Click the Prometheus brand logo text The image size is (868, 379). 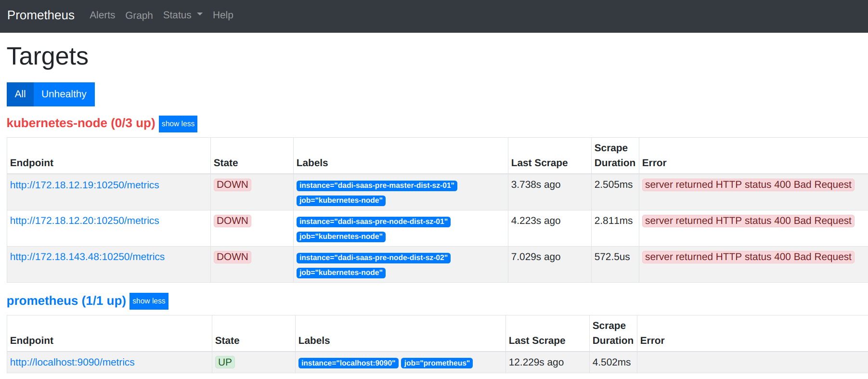(41, 15)
